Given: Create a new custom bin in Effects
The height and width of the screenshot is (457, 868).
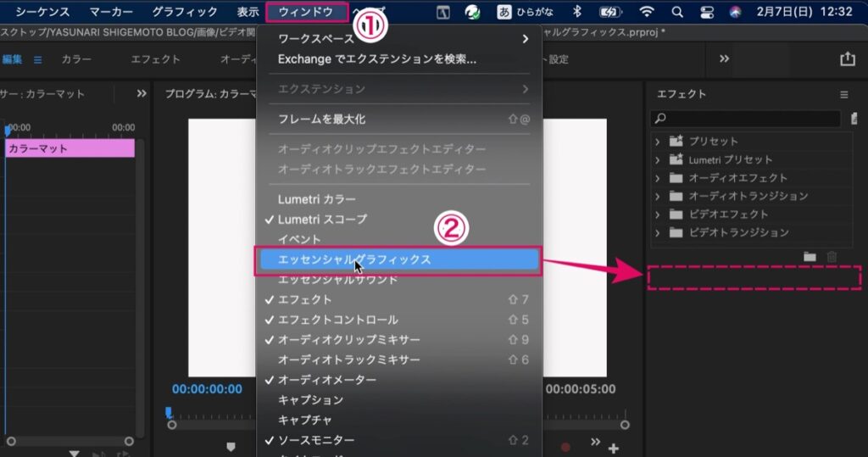Looking at the screenshot, I should (x=810, y=256).
